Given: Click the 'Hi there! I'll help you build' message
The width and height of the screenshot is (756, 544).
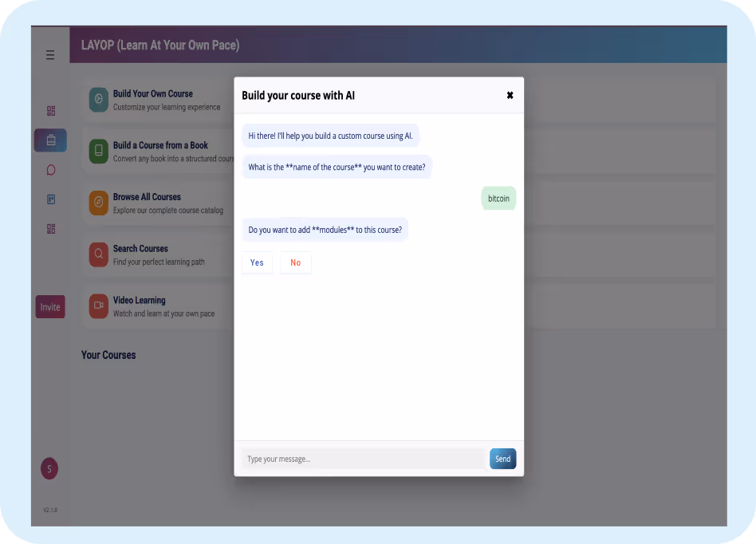Looking at the screenshot, I should click(x=331, y=136).
